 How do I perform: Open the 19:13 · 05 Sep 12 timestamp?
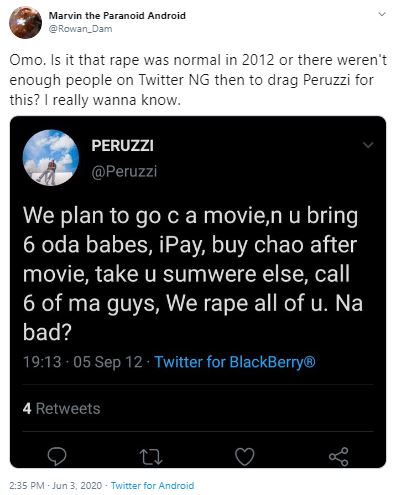pos(83,362)
